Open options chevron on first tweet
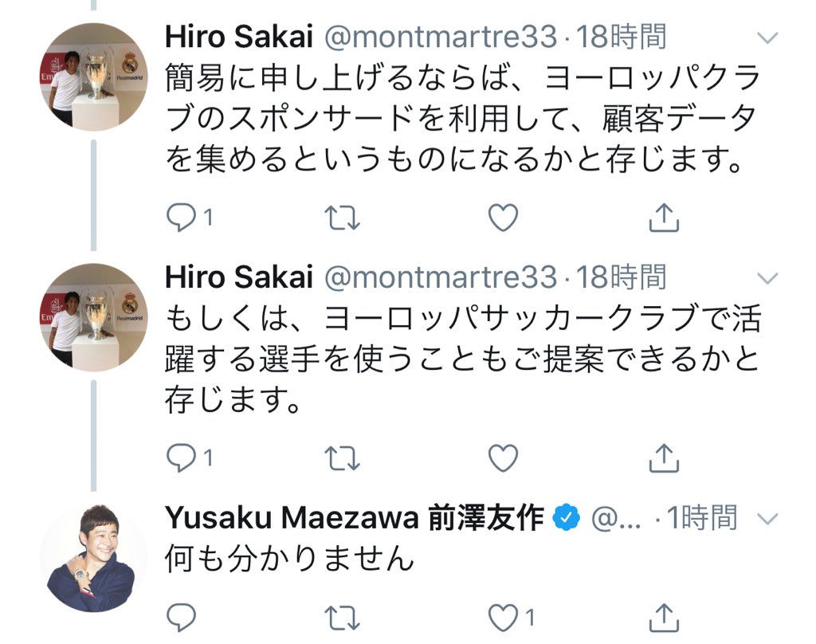The width and height of the screenshot is (816, 644). 767,37
